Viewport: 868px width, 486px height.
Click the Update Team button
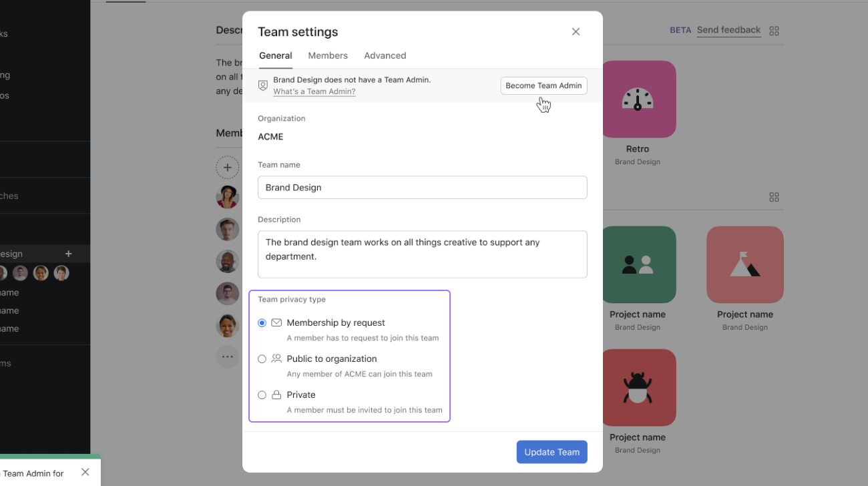552,452
